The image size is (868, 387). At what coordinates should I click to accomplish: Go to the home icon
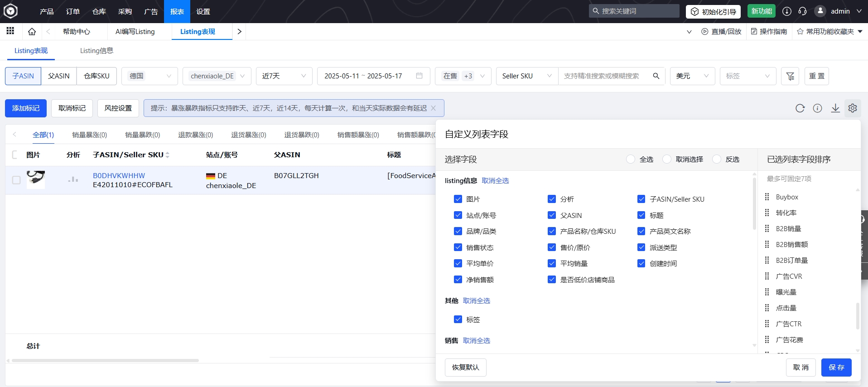tap(32, 31)
